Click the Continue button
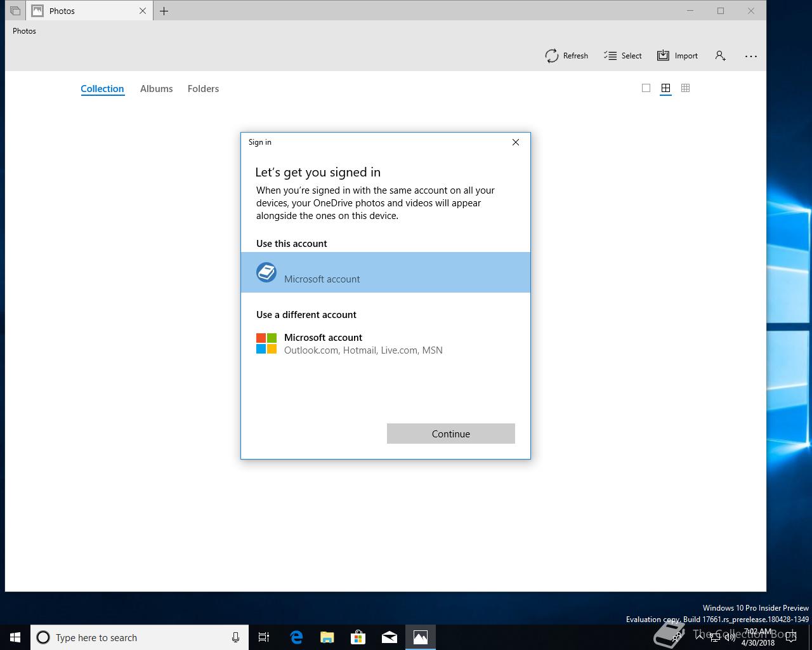The height and width of the screenshot is (650, 812). click(x=451, y=434)
